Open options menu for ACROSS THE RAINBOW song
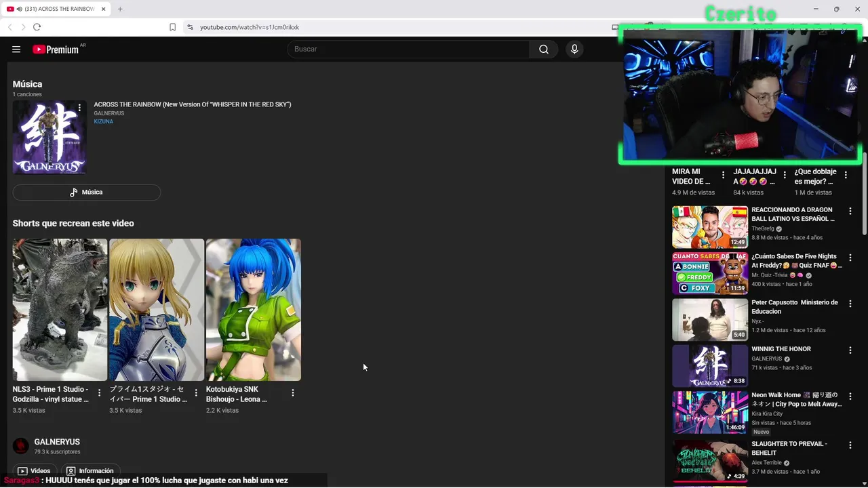Screen dimensions: 868x488 tap(79, 108)
